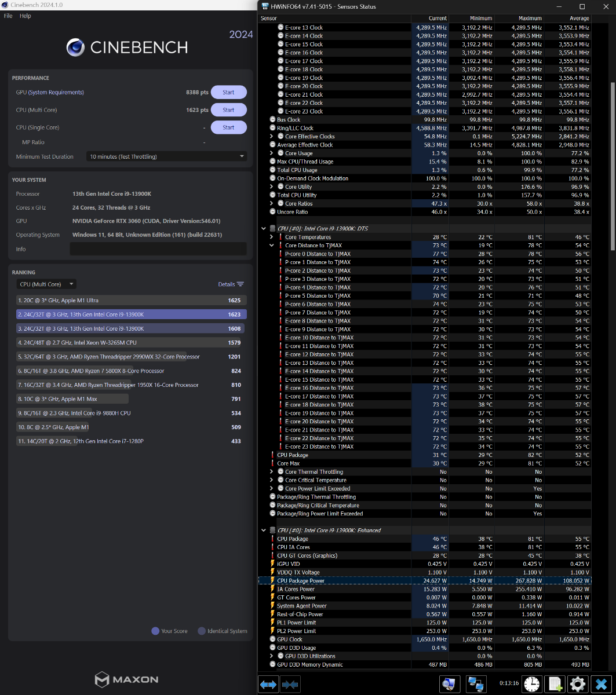The width and height of the screenshot is (616, 695).
Task: Collapse the CPU Enhanced sensor group
Action: click(x=264, y=531)
